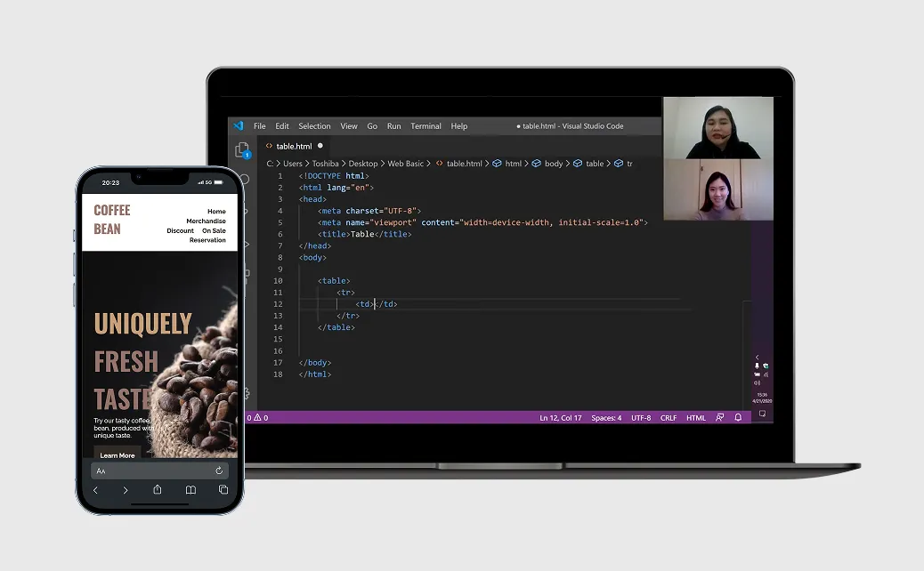Click the notifications bell in status bar
This screenshot has height=571, width=924.
(x=738, y=417)
